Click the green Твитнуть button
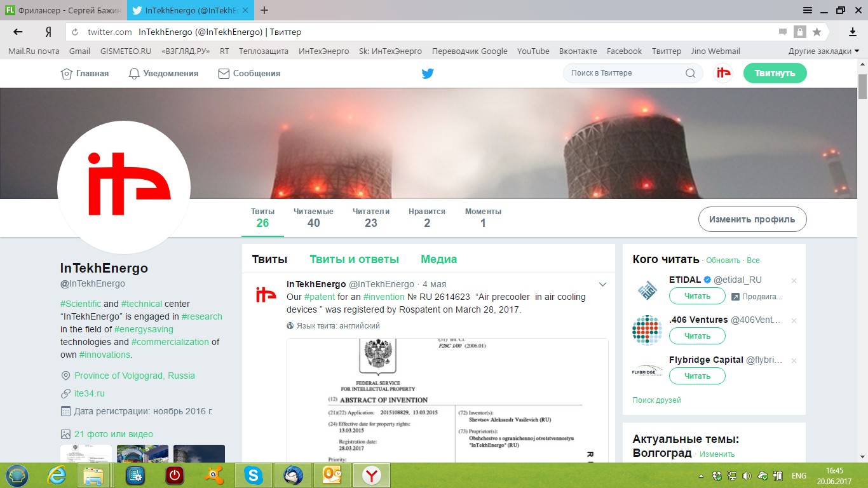The width and height of the screenshot is (868, 488). coord(775,73)
